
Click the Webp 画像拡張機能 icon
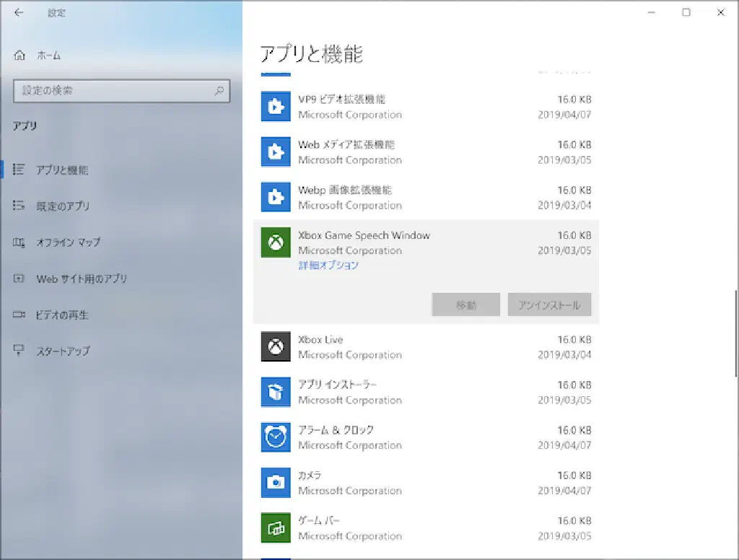point(275,197)
